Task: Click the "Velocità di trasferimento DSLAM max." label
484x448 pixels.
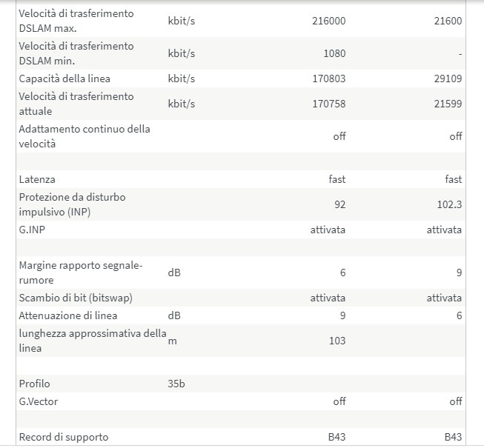Action: (76, 21)
